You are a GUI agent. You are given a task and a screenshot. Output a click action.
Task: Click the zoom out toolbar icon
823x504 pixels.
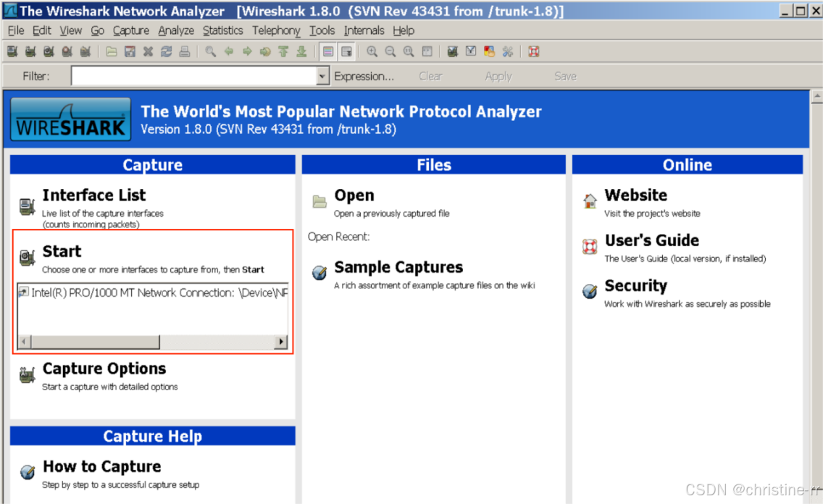pyautogui.click(x=390, y=51)
